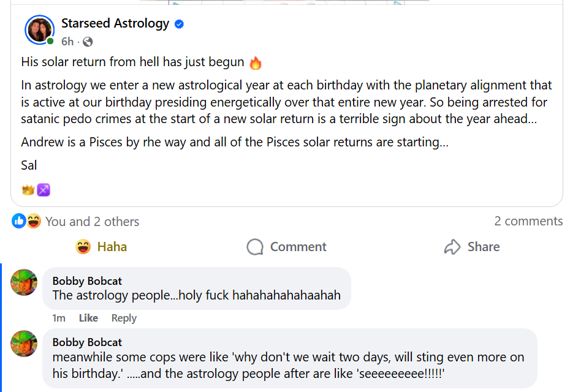Click the purple Sagittarius emoji

43,190
